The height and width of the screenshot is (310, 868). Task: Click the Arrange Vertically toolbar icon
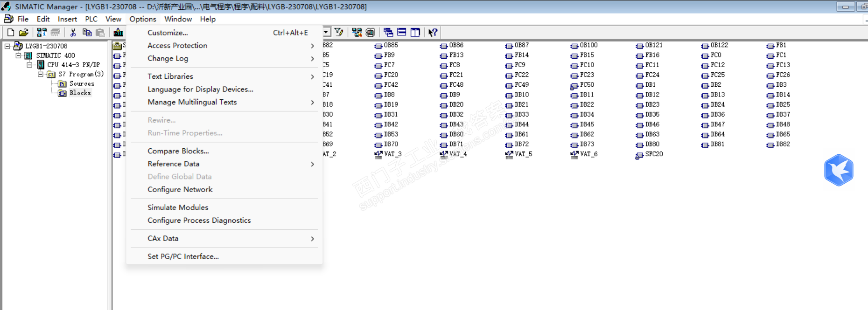pyautogui.click(x=415, y=32)
